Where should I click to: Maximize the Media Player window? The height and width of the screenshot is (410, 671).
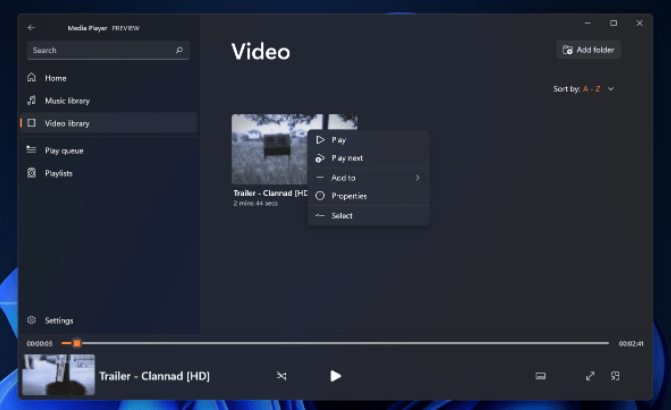click(614, 23)
